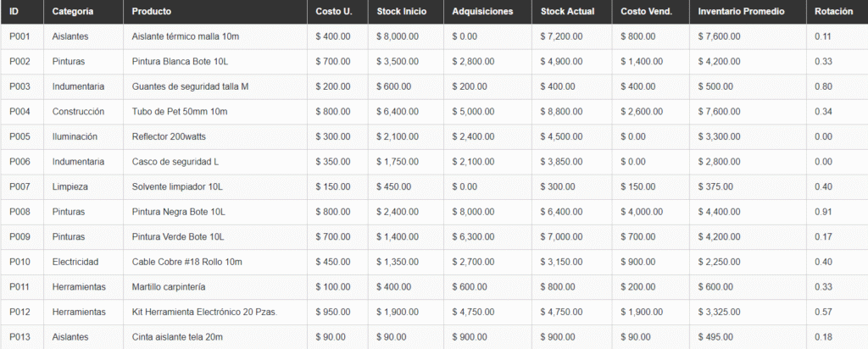
Task: Click the Inventario Promedio column header
Action: 741,12
